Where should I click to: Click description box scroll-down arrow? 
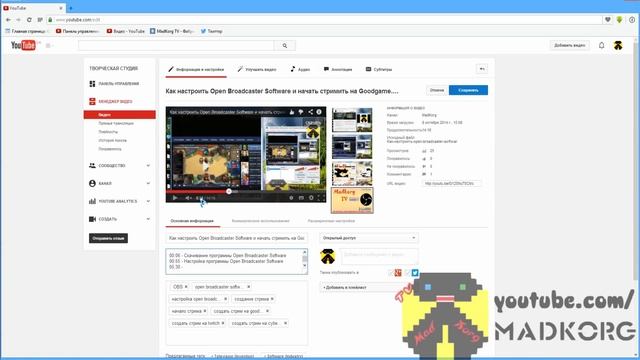click(x=304, y=266)
